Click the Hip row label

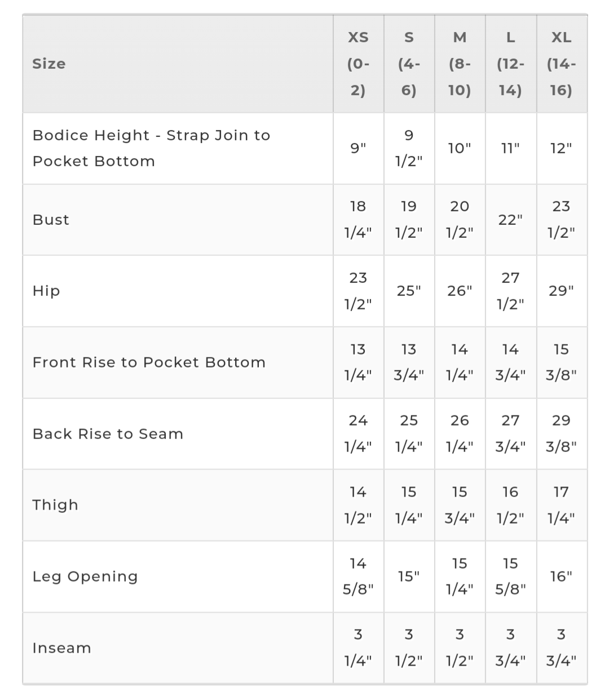46,291
